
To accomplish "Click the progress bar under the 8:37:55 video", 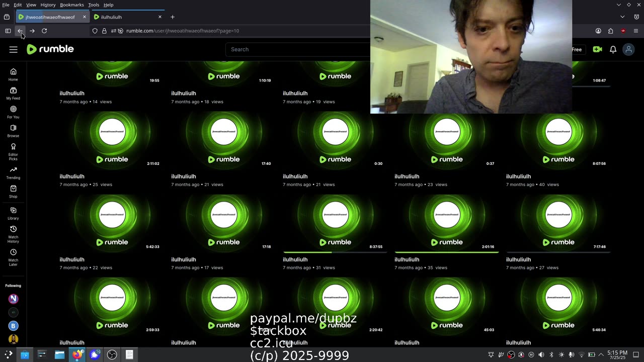I will tap(335, 252).
